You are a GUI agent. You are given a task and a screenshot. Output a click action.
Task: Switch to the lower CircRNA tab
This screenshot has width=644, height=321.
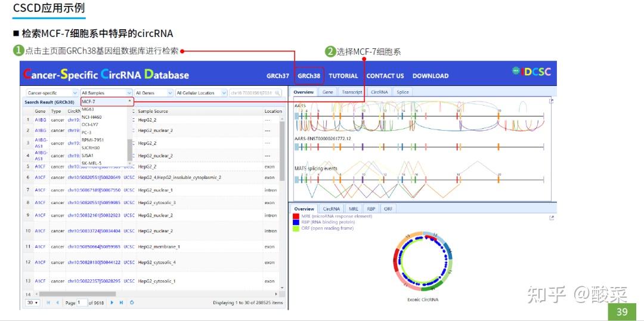(331, 209)
